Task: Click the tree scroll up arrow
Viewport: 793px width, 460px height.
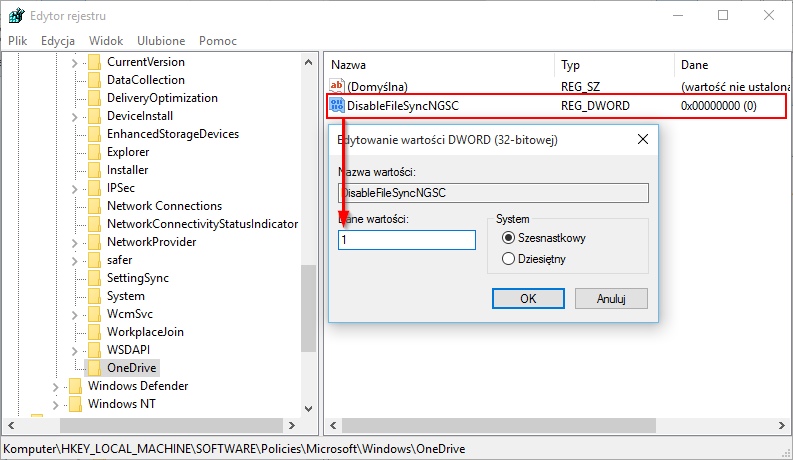Action: point(308,62)
